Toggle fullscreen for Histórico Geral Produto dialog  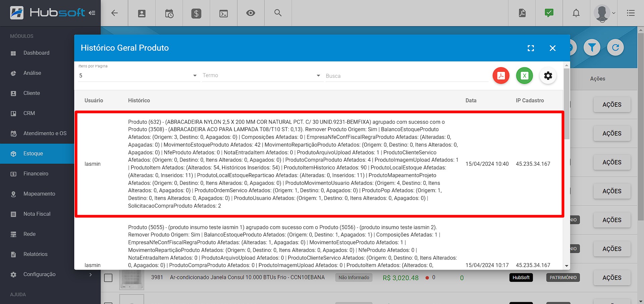tap(531, 48)
